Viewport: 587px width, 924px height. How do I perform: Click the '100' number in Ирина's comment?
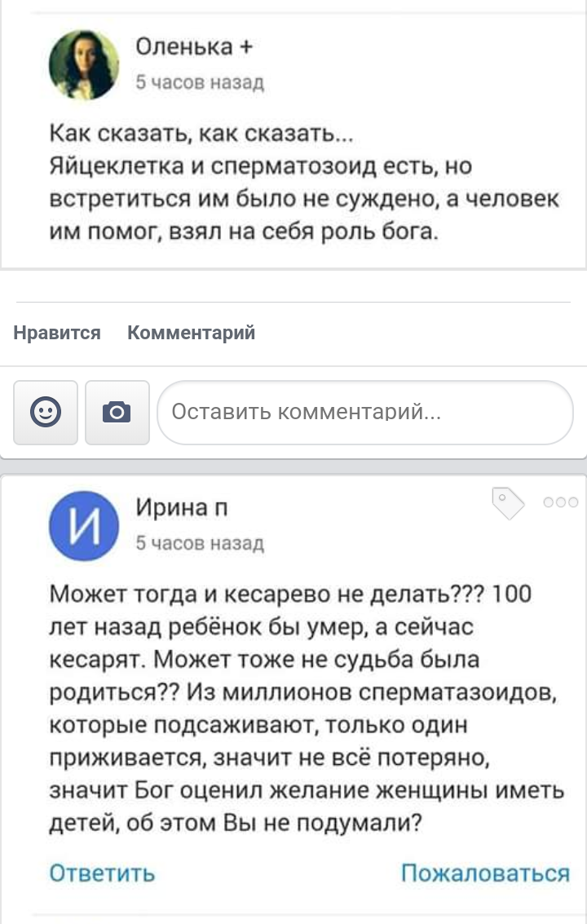(x=512, y=594)
